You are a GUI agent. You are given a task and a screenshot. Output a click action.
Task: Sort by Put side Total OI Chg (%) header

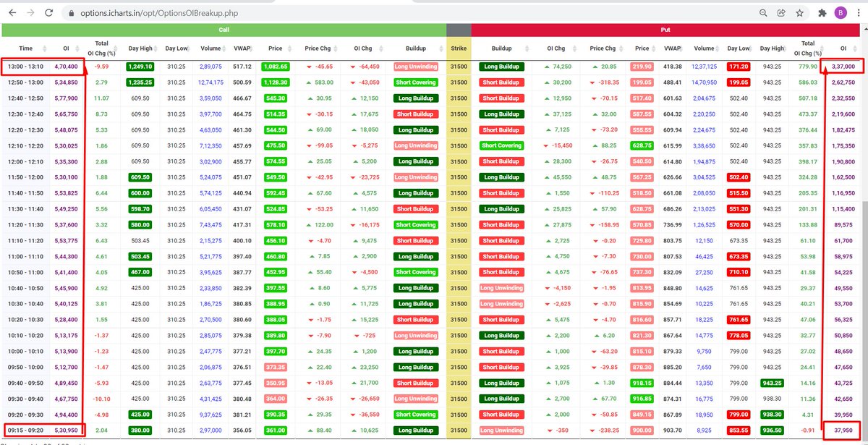807,48
